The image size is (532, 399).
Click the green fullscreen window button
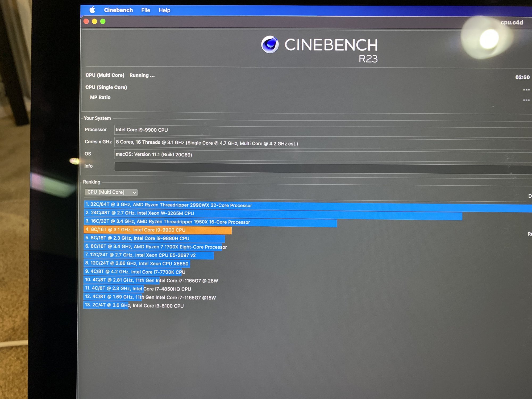(x=103, y=22)
